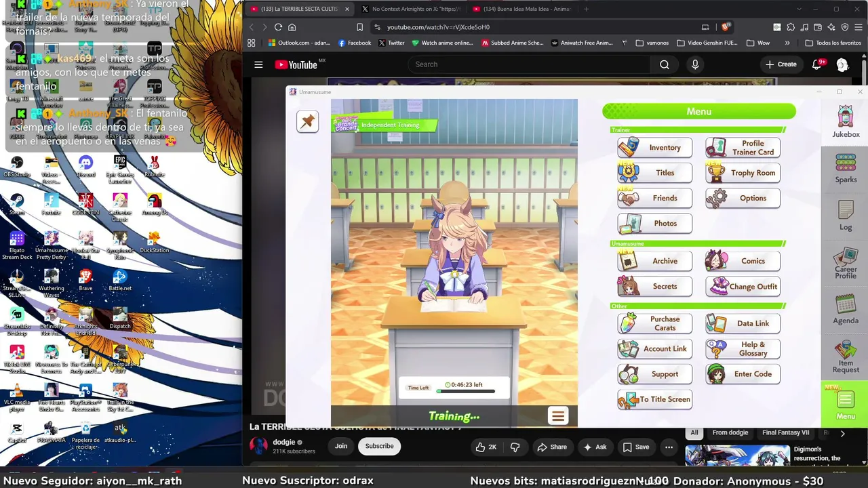The width and height of the screenshot is (868, 488).
Task: Open Inventory in the Umamusume menu
Action: click(x=655, y=148)
